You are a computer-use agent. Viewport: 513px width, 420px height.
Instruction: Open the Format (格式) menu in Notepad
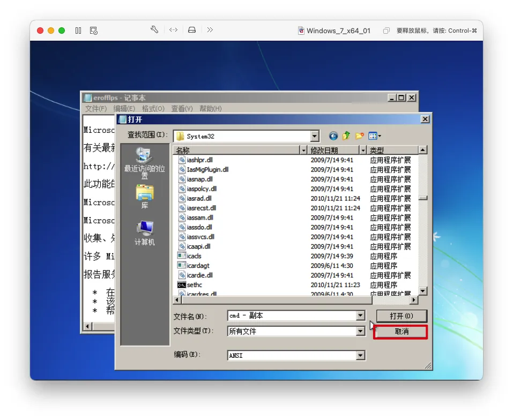tap(153, 109)
